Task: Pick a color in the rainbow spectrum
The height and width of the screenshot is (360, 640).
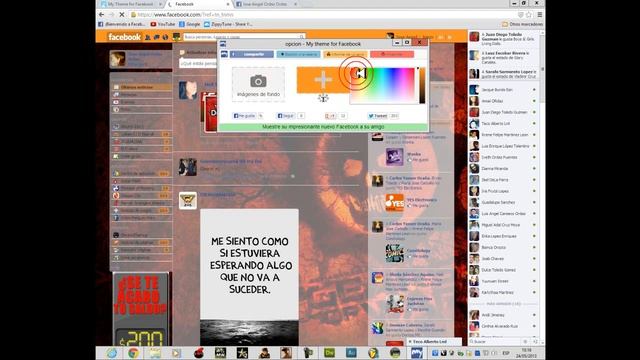Action: (382, 85)
